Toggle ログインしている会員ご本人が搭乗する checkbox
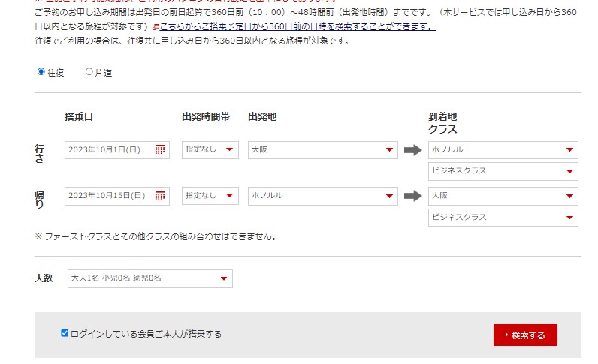The width and height of the screenshot is (598, 364). (x=65, y=333)
